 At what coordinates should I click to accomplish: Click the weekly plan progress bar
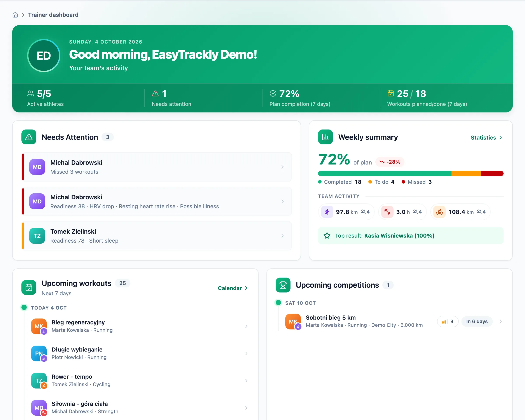click(411, 173)
